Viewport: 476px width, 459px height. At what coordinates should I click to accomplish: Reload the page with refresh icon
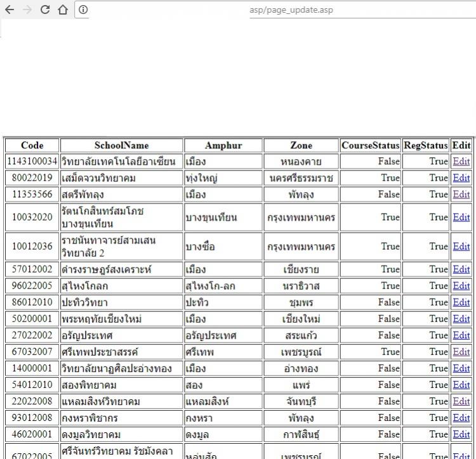44,10
